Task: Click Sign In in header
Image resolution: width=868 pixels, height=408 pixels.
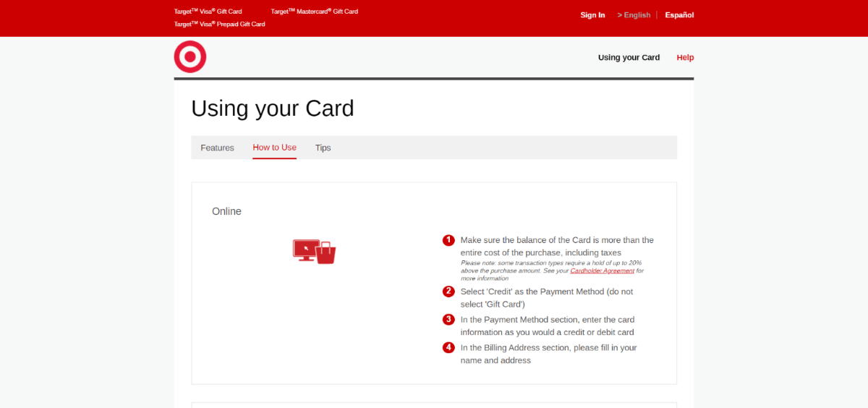Action: pos(592,15)
